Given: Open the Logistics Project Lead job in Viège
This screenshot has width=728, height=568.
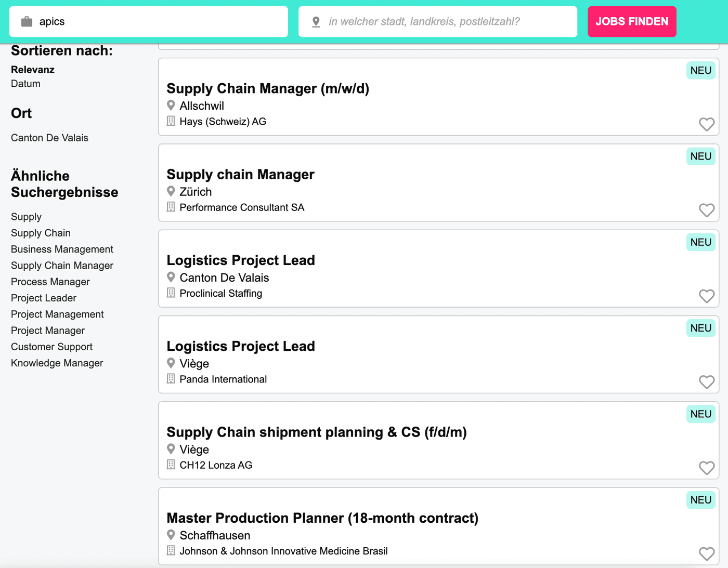Looking at the screenshot, I should click(x=241, y=346).
